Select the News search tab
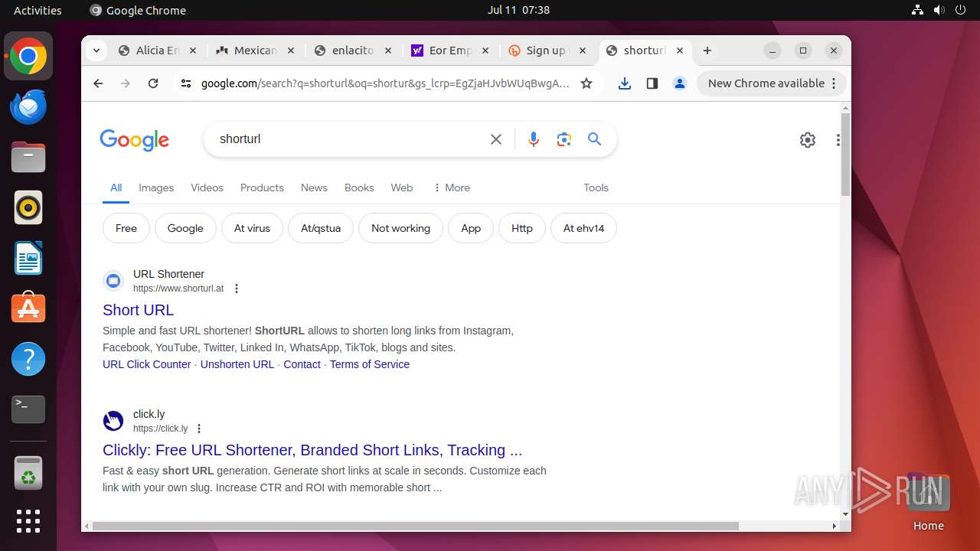 pyautogui.click(x=314, y=187)
